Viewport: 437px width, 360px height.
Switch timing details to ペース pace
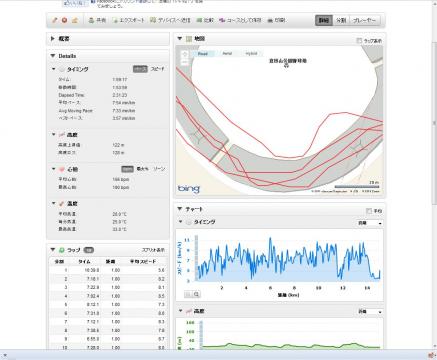140,69
